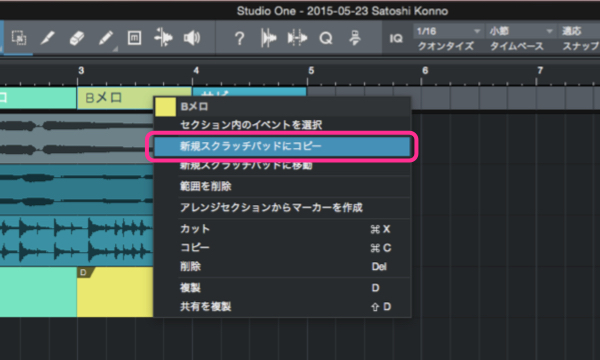Screen dimensions: 600x360
Task: Click the クオンタイズ label
Action: pos(446,46)
